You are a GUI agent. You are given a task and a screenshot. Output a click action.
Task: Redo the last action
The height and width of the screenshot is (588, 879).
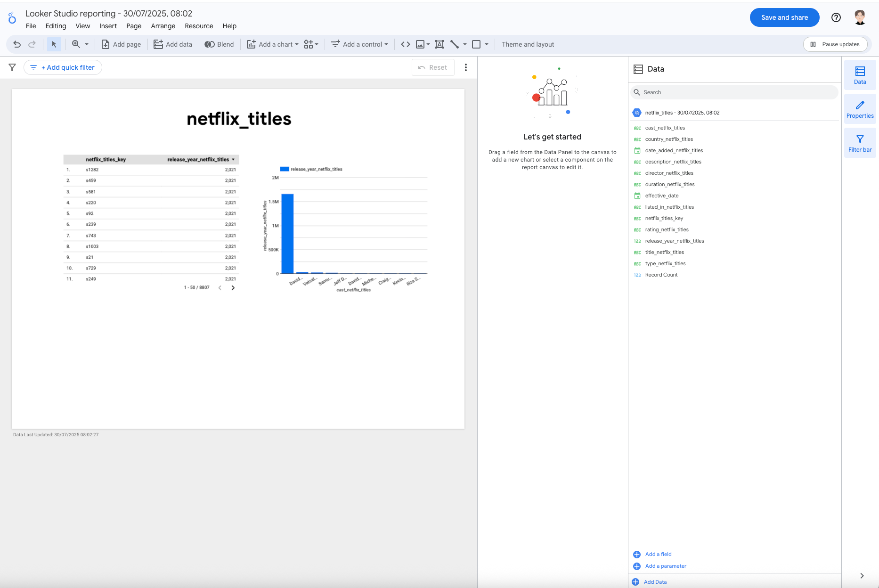click(x=32, y=44)
